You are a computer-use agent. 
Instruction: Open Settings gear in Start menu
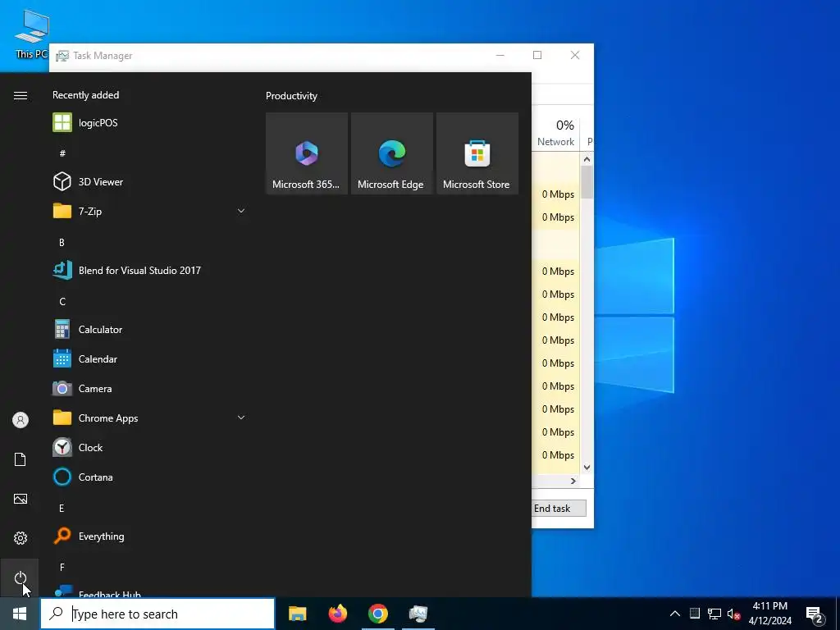point(21,538)
